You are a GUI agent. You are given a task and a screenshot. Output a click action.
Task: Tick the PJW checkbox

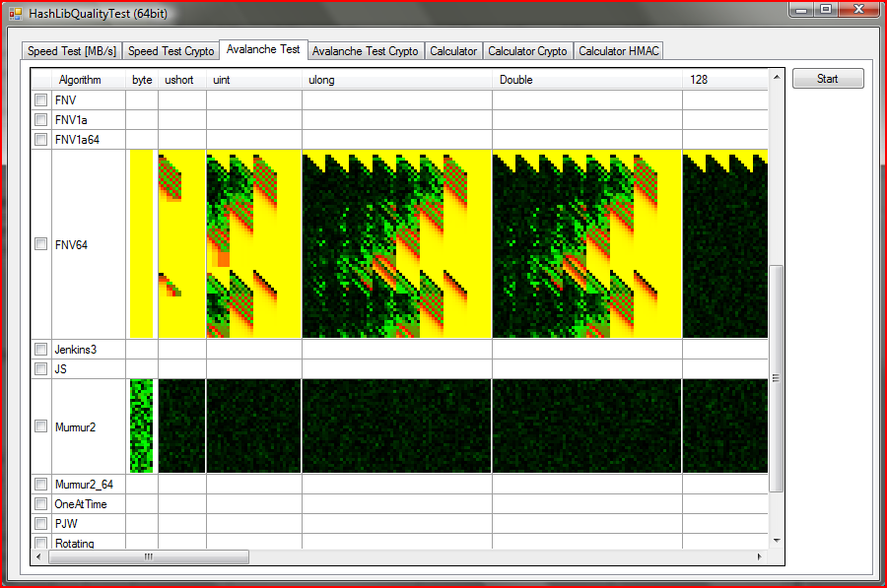click(40, 523)
